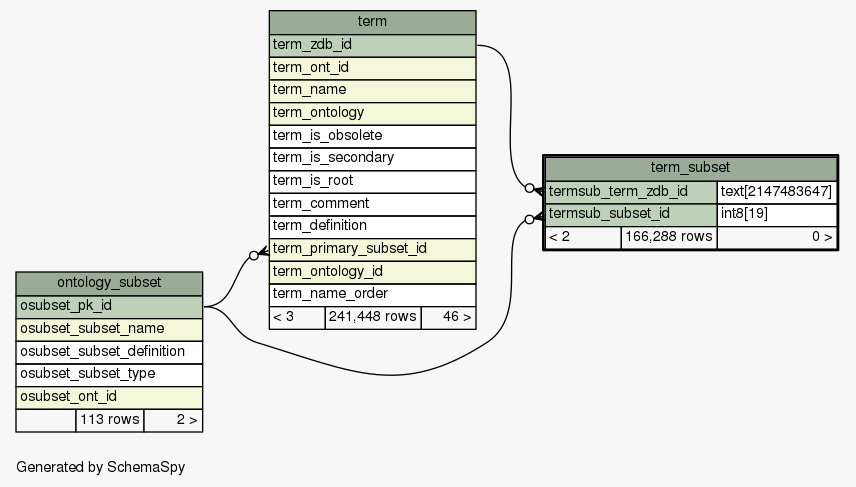
Task: Select the osubset_pk_id primary key column
Action: (109, 306)
